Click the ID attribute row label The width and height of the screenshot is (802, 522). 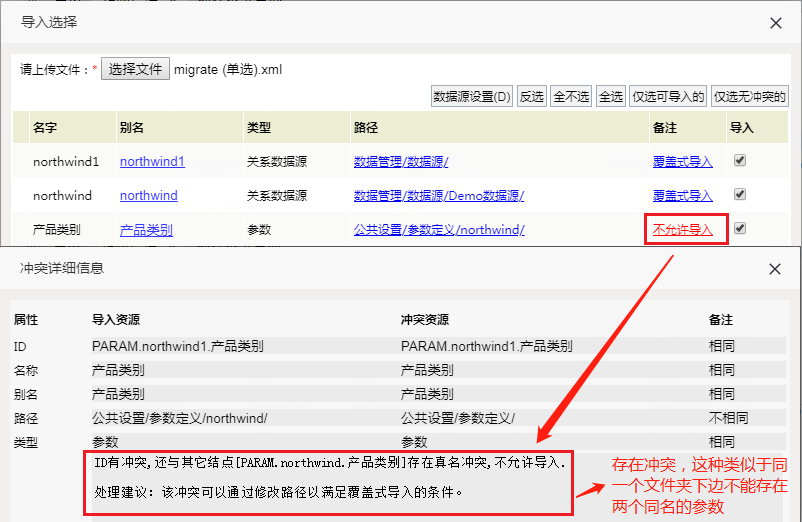[x=20, y=347]
